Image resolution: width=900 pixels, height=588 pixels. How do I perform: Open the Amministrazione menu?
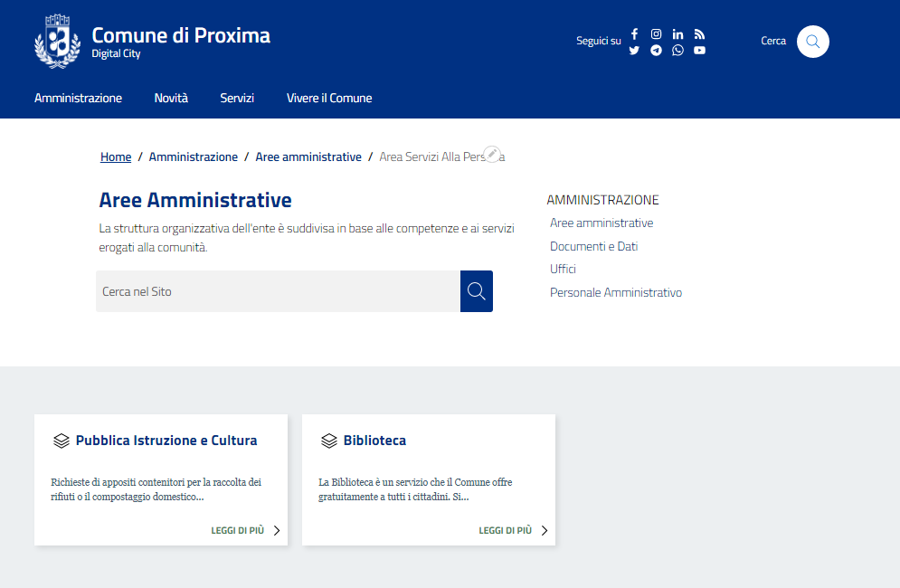(78, 98)
